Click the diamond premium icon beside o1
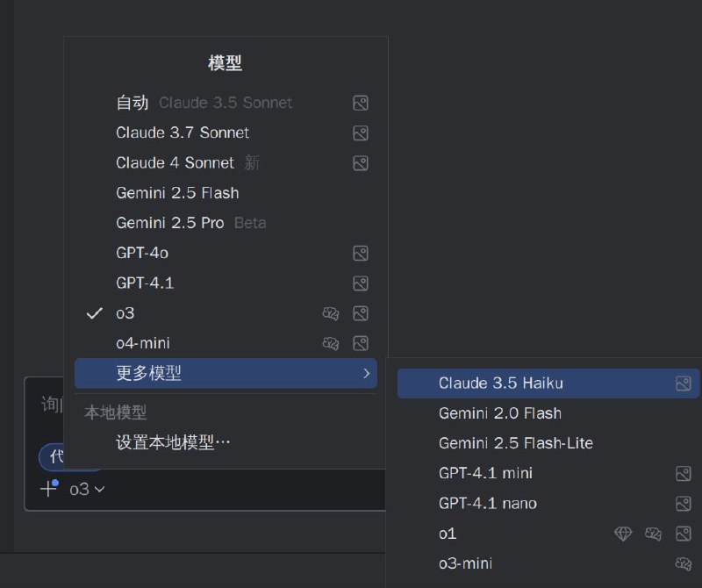The width and height of the screenshot is (702, 588). click(623, 534)
